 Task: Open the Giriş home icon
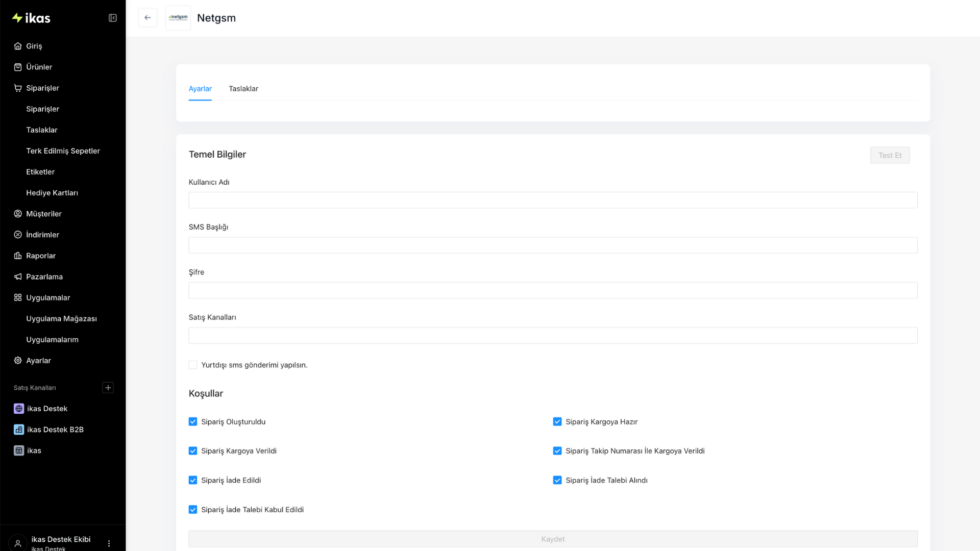click(18, 46)
